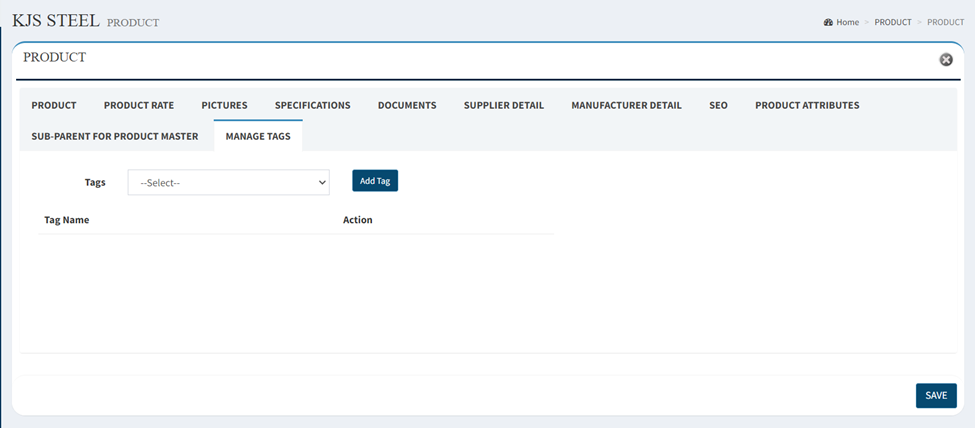
Task: Click the Home dashboard icon in breadcrumb
Action: (828, 22)
